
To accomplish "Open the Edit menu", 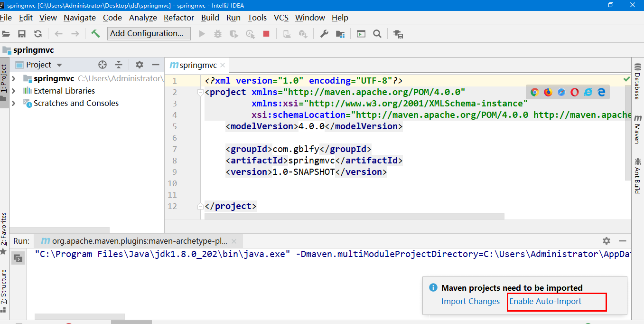I will pyautogui.click(x=26, y=18).
